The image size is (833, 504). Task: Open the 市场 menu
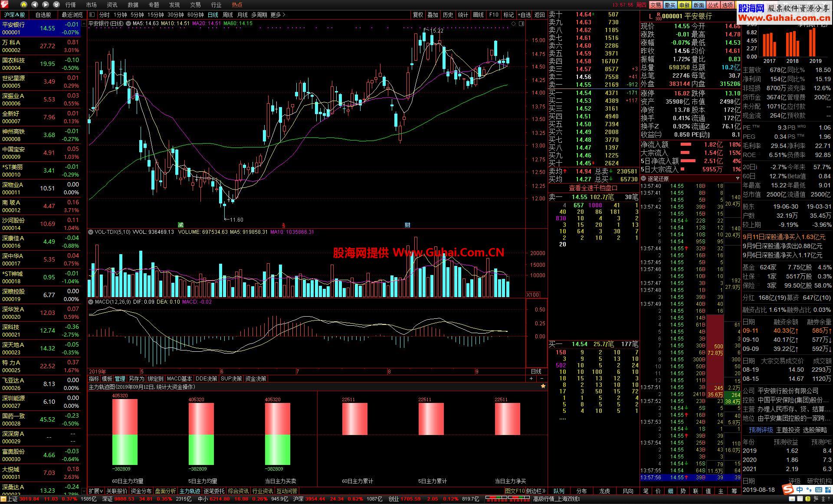[x=91, y=5]
